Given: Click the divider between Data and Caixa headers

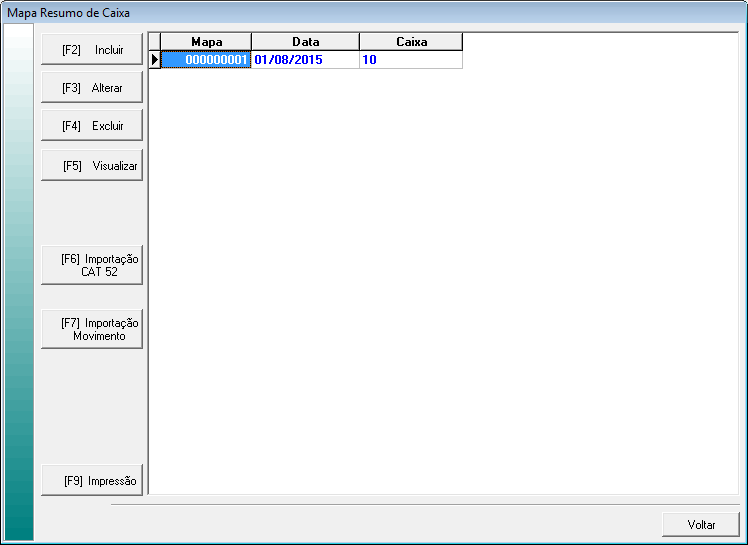Looking at the screenshot, I should 359,42.
